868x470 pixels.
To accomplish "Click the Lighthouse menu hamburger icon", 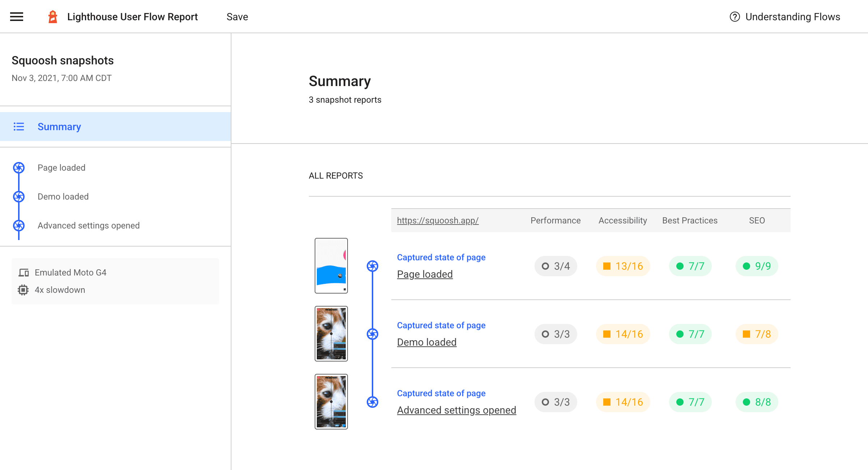I will (16, 16).
